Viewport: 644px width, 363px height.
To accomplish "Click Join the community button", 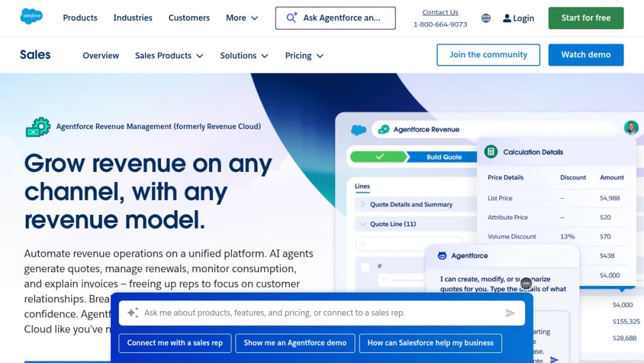I will [488, 55].
